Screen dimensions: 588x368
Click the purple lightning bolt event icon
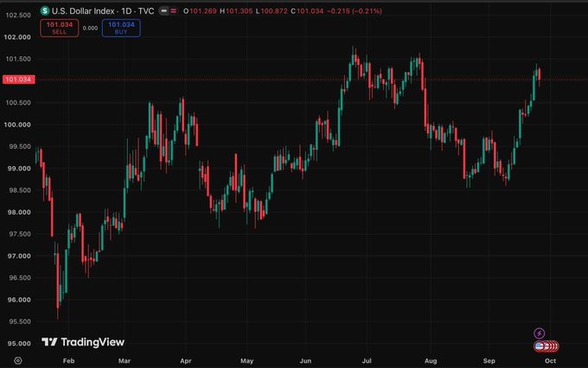[x=540, y=333]
